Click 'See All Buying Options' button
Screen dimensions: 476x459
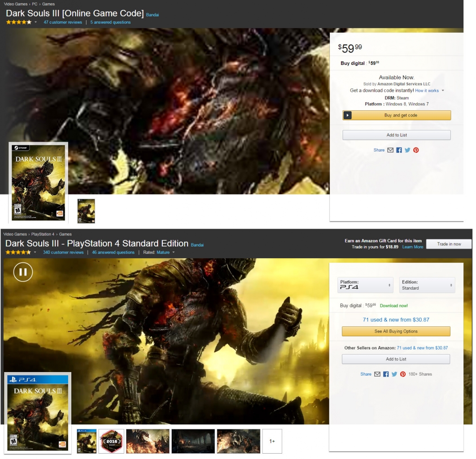(x=396, y=331)
